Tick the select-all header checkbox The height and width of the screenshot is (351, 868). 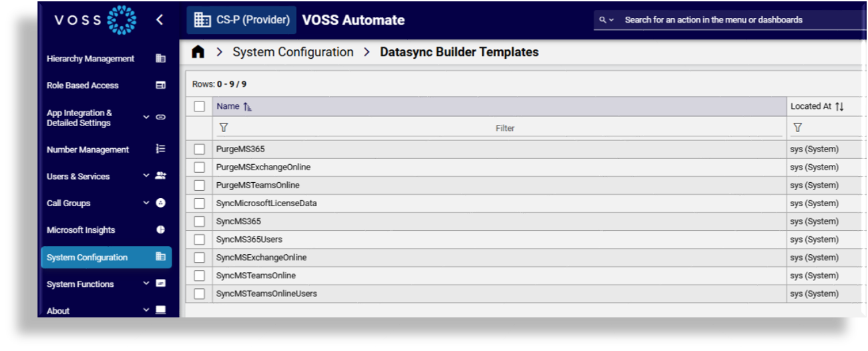(199, 107)
